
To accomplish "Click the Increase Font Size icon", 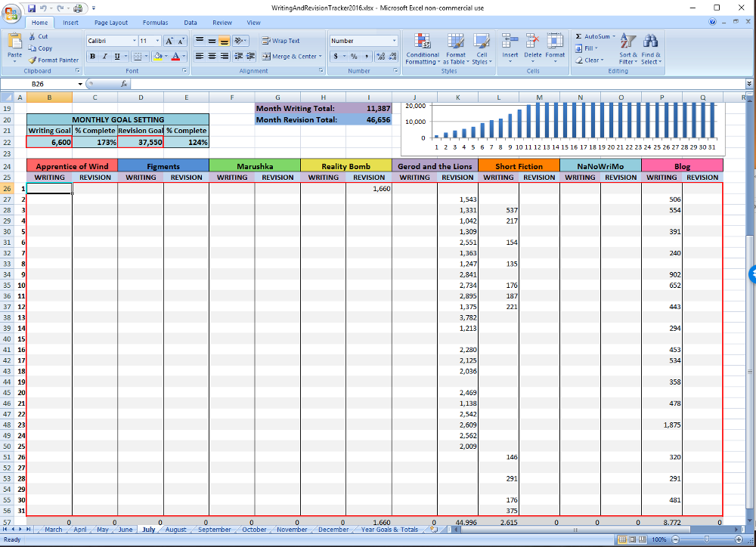I will coord(169,41).
